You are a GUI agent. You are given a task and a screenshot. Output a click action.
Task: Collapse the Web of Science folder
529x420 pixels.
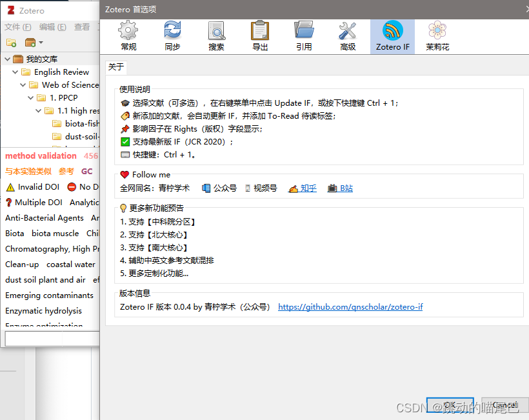click(23, 85)
